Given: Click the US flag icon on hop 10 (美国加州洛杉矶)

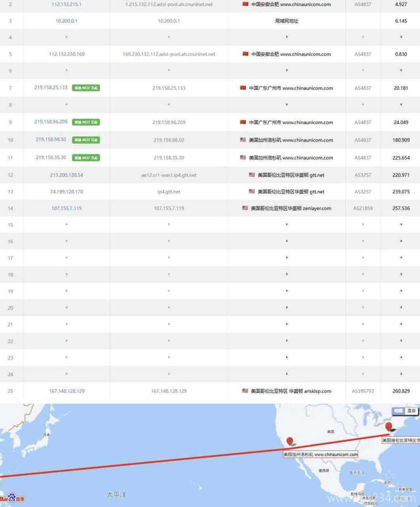Looking at the screenshot, I should coord(242,140).
